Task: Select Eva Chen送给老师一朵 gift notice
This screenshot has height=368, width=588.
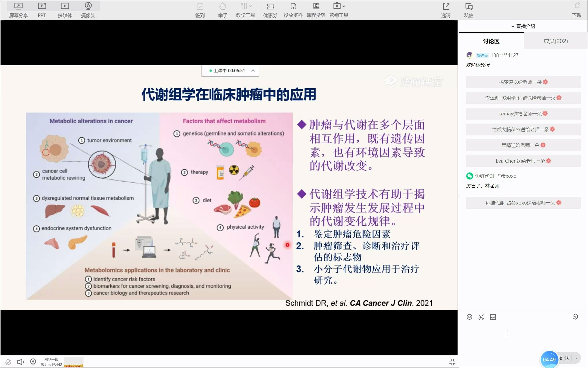Action: (x=523, y=161)
